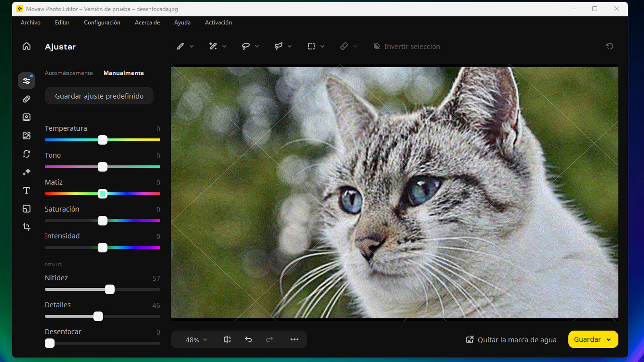Pick the lasso selection tool

coord(246,46)
